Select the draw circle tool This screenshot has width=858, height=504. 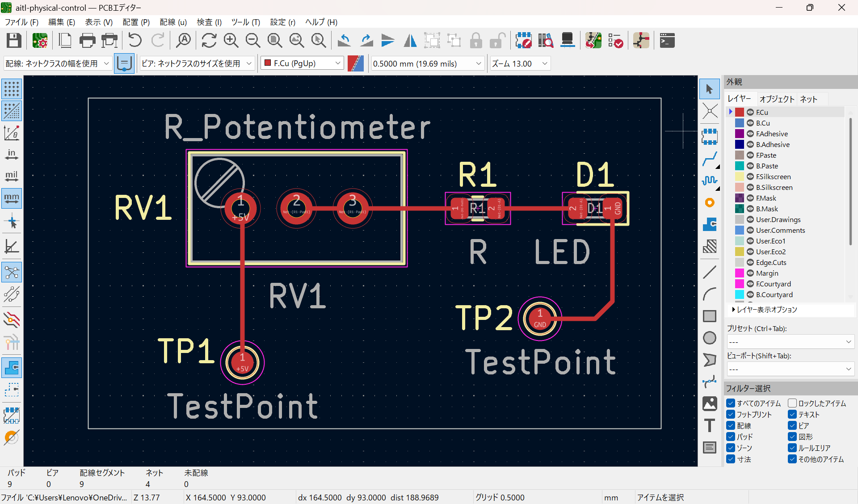click(x=710, y=338)
